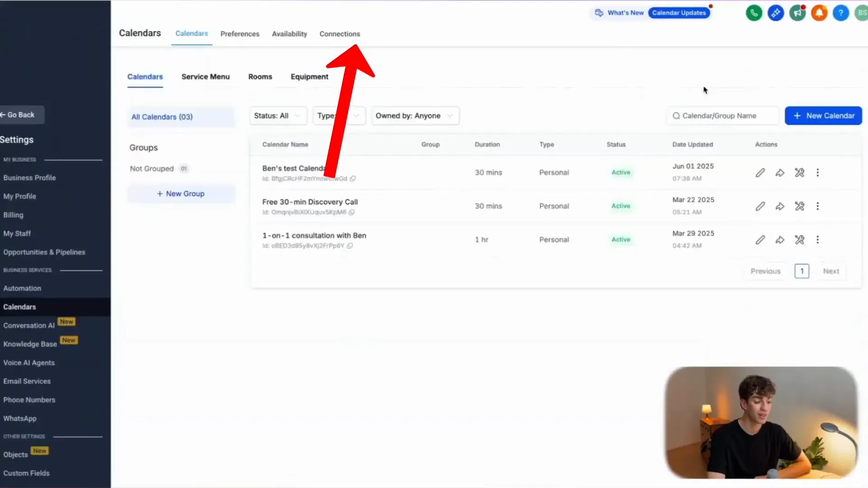The width and height of the screenshot is (868, 488).
Task: Open Voice AI Agents settings
Action: tap(28, 362)
